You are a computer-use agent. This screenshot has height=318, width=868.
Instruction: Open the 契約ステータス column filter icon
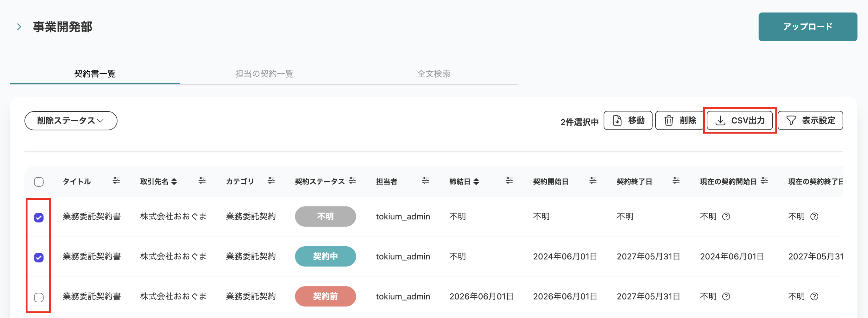[x=352, y=181]
